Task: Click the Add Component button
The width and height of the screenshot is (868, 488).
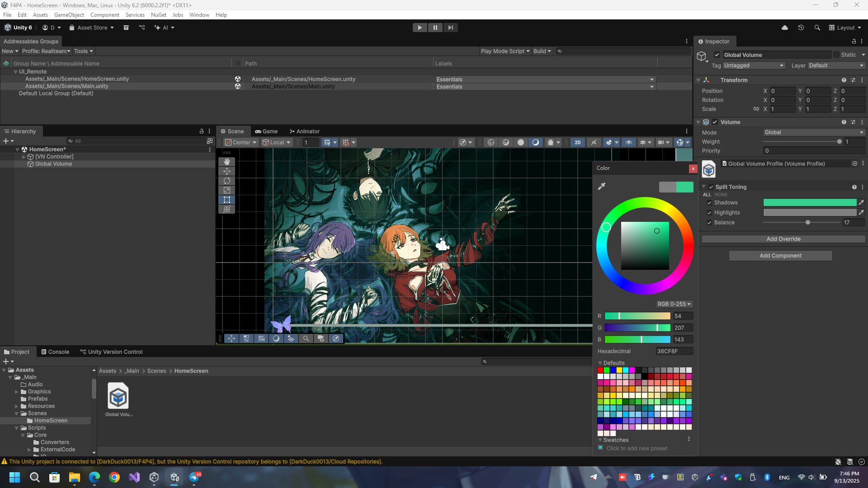Action: [780, 256]
